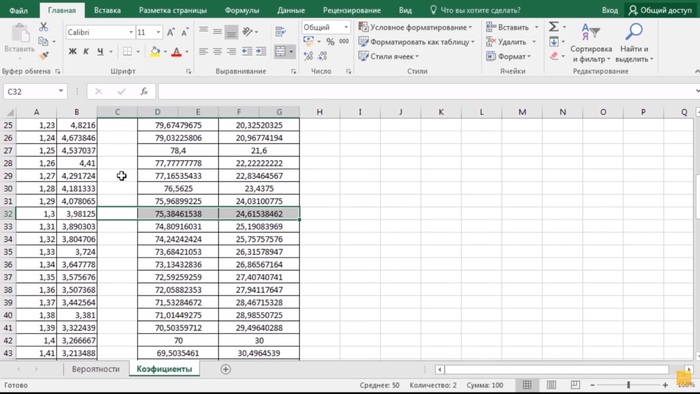Screen dimensions: 700x394
Task: Click the Find and Select magnifier
Action: (634, 43)
